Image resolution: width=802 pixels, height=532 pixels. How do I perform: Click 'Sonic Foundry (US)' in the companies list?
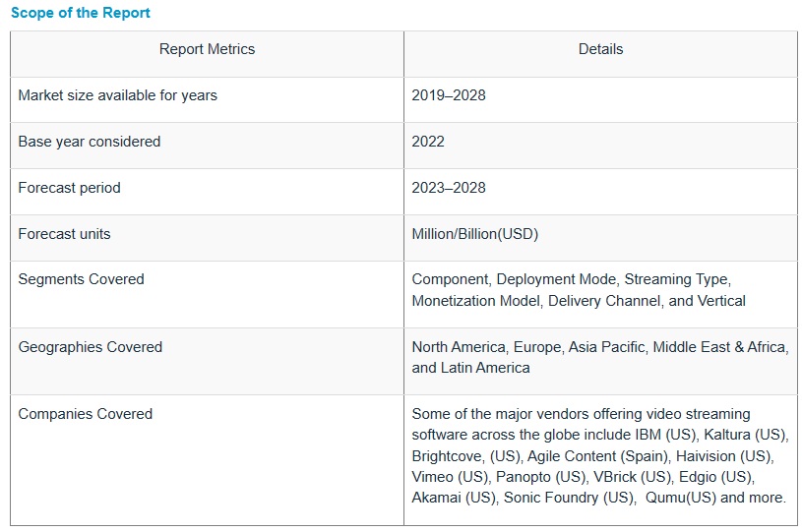click(x=570, y=498)
